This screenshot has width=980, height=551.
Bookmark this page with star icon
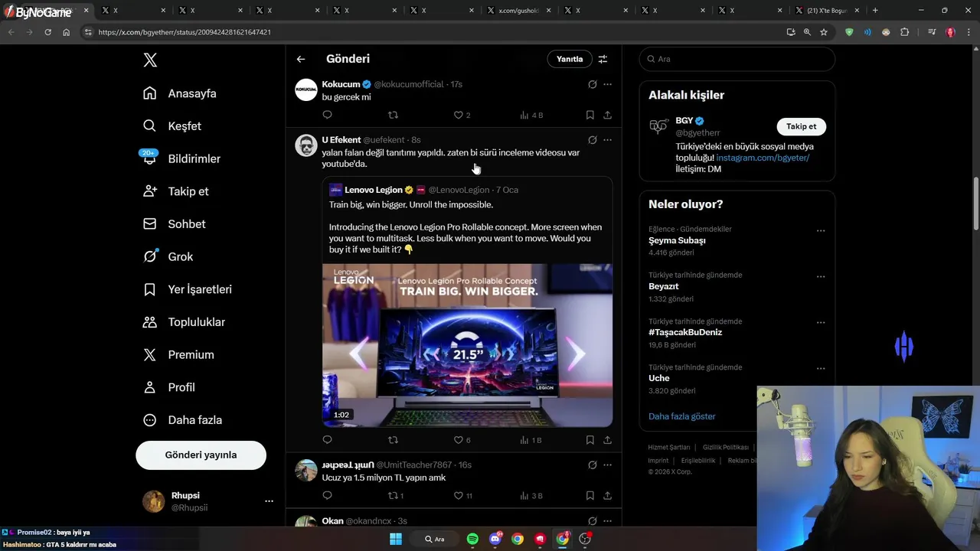coord(824,32)
